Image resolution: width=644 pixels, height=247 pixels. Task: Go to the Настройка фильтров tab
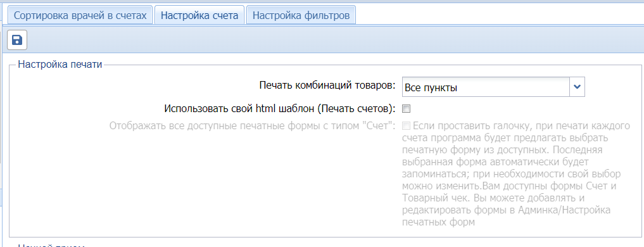coord(301,16)
